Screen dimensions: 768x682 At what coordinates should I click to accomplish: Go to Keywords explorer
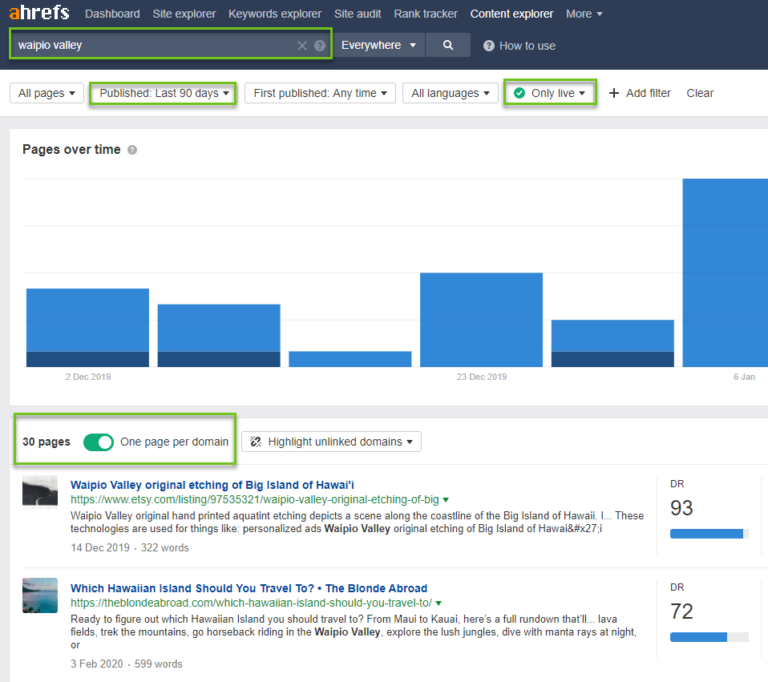[x=275, y=14]
